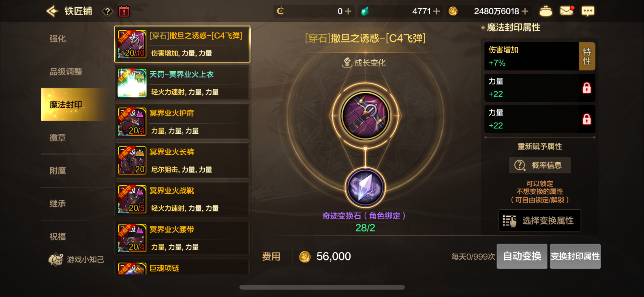Open the cooking pot icon in top bar
The width and height of the screenshot is (644, 297).
pos(545,11)
